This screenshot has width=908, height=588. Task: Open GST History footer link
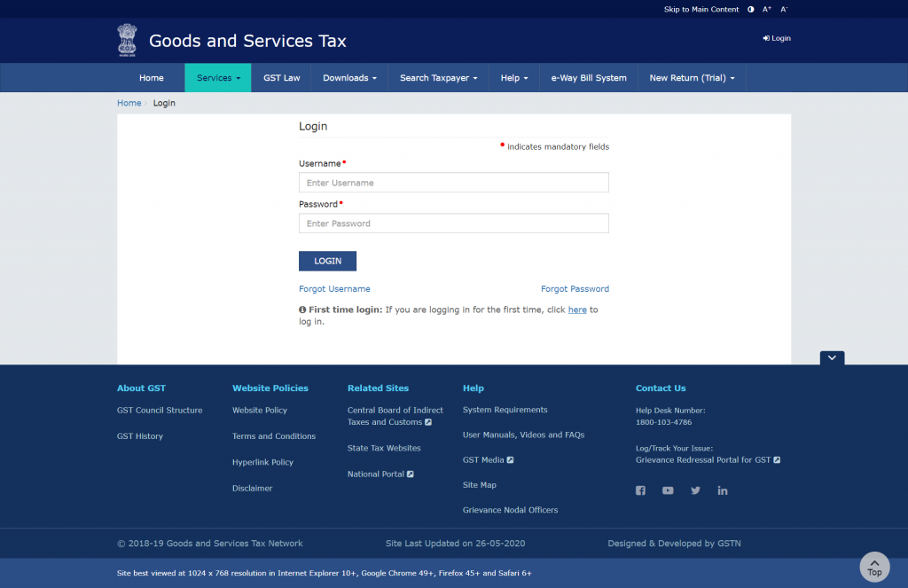click(140, 436)
